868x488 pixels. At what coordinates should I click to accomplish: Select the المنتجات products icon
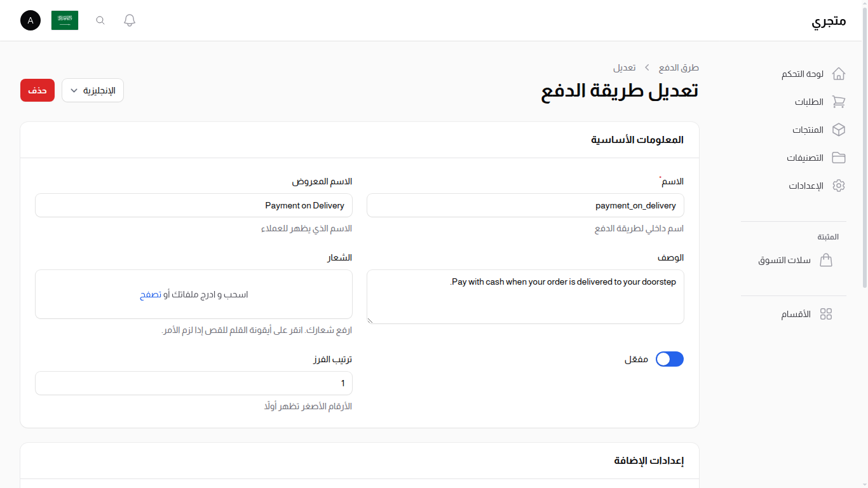839,130
